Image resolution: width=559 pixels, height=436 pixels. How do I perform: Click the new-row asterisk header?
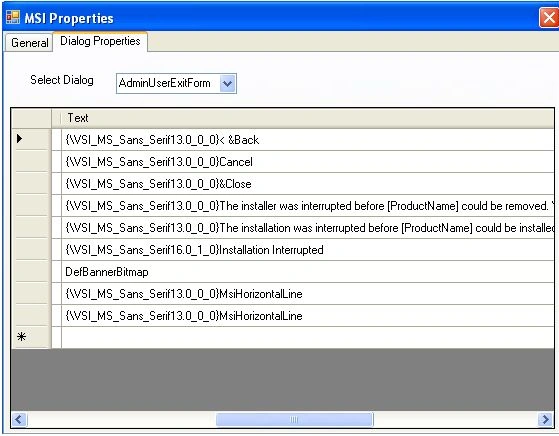pyautogui.click(x=31, y=337)
